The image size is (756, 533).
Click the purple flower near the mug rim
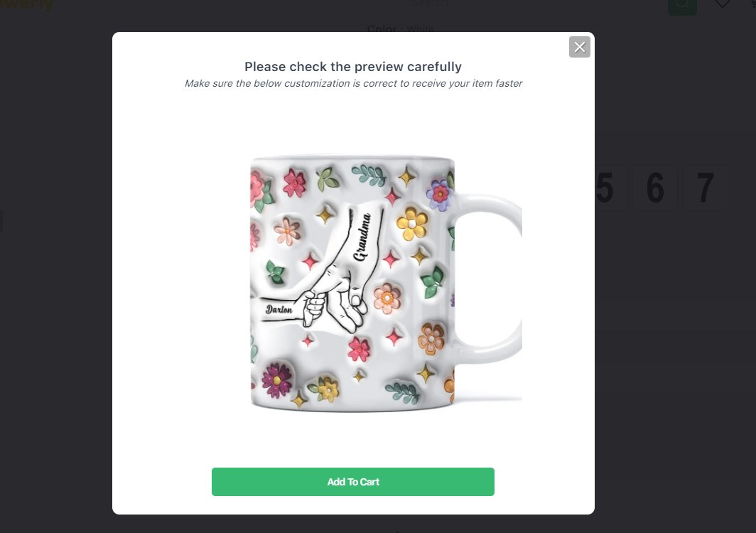[438, 195]
